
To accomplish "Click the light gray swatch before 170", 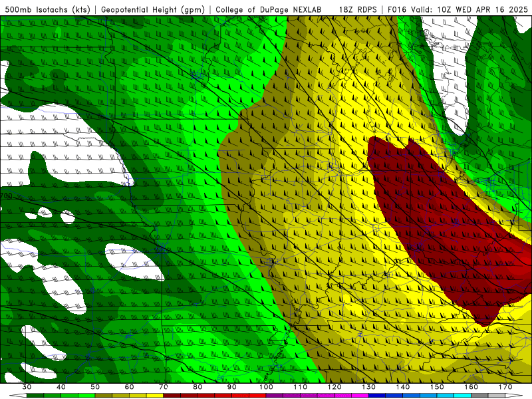I will (x=496, y=395).
